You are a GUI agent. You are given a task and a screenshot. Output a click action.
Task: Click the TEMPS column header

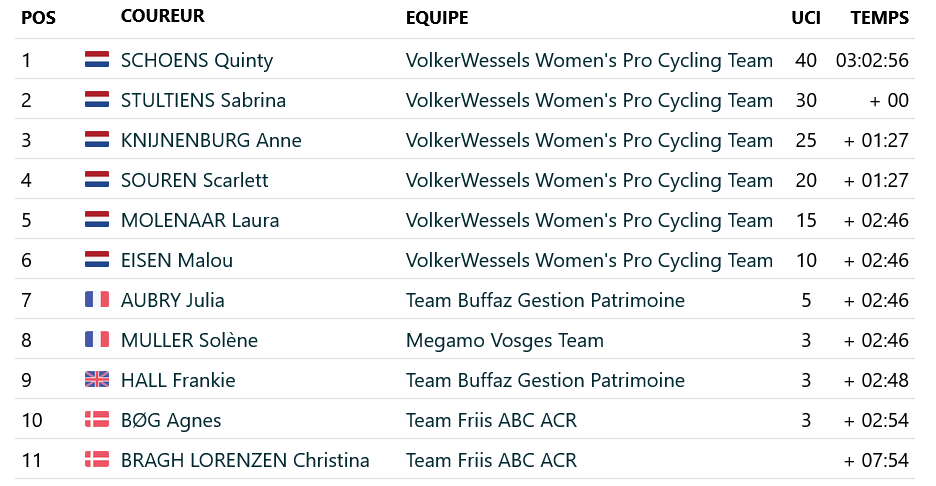879,18
